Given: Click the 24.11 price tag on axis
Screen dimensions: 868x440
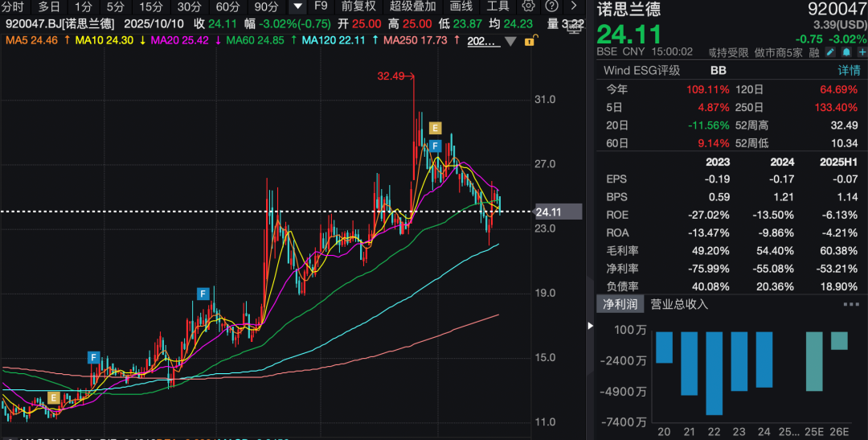Looking at the screenshot, I should pyautogui.click(x=559, y=212).
